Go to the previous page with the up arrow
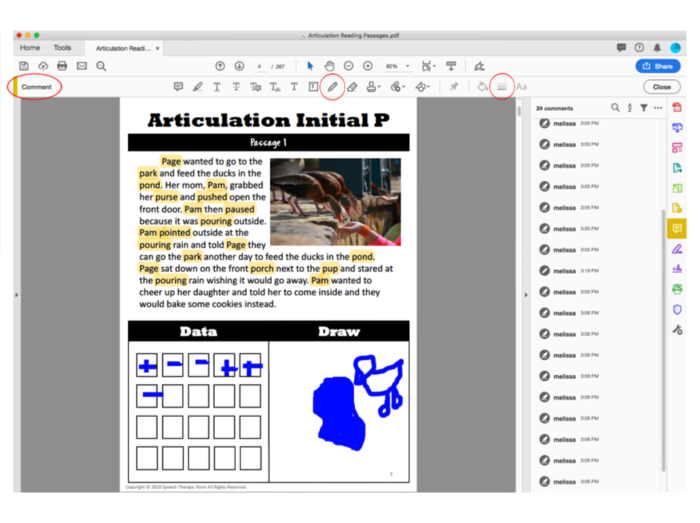Image resolution: width=700 pixels, height=523 pixels. point(220,66)
